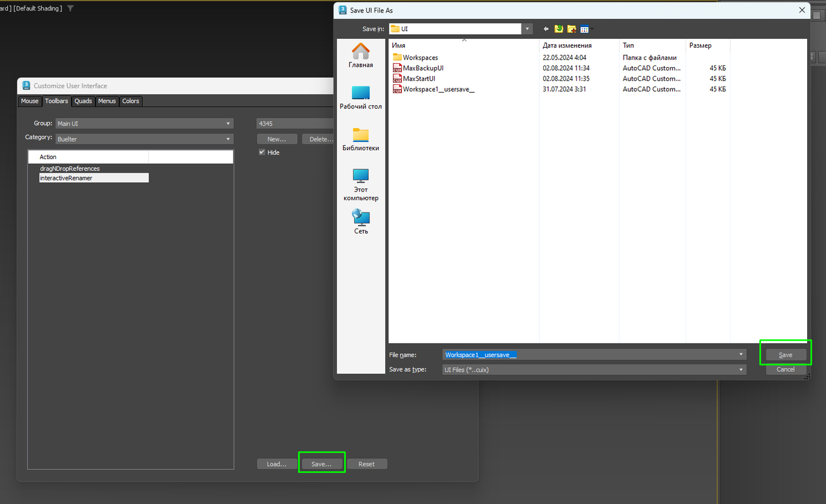Close the Save UI File As dialog
This screenshot has height=504, width=826.
(x=801, y=10)
